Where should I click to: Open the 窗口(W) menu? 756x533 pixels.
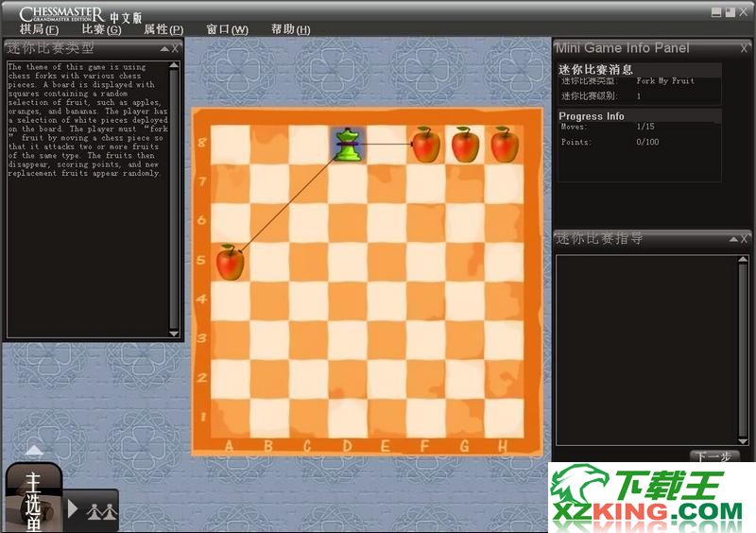[x=227, y=29]
